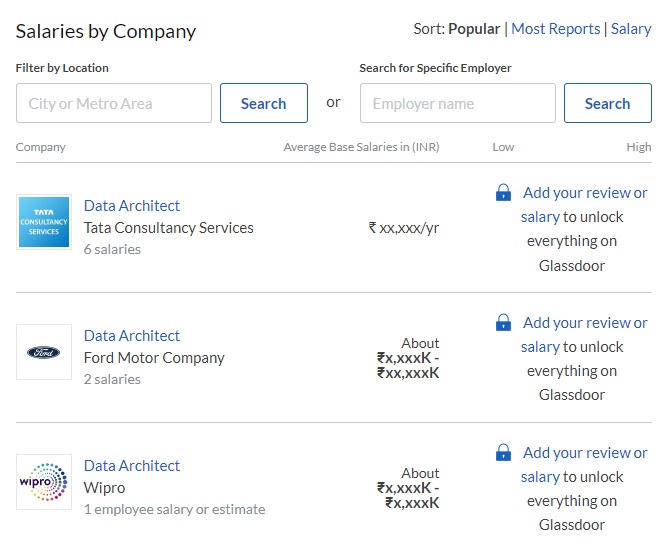Open Data Architect link for Tata Consultancy Services
Screen dimensions: 667x547
(132, 206)
